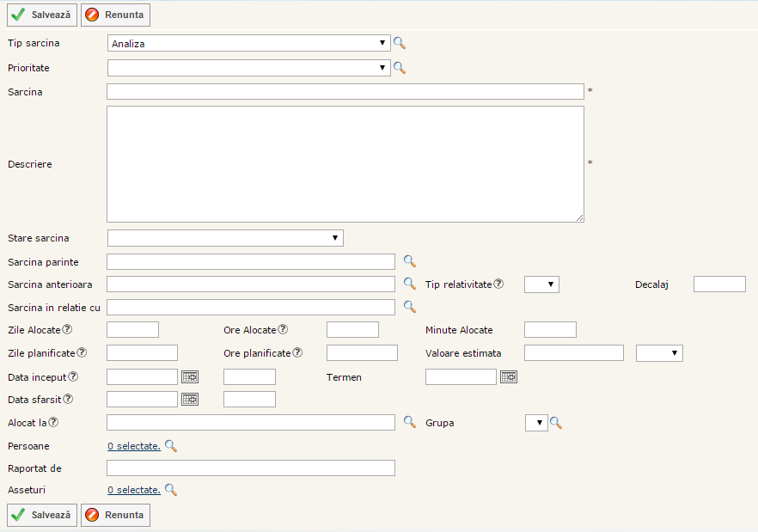Open calendar picker for Data inceput
Viewport: 758px width, 532px height.
pos(189,376)
